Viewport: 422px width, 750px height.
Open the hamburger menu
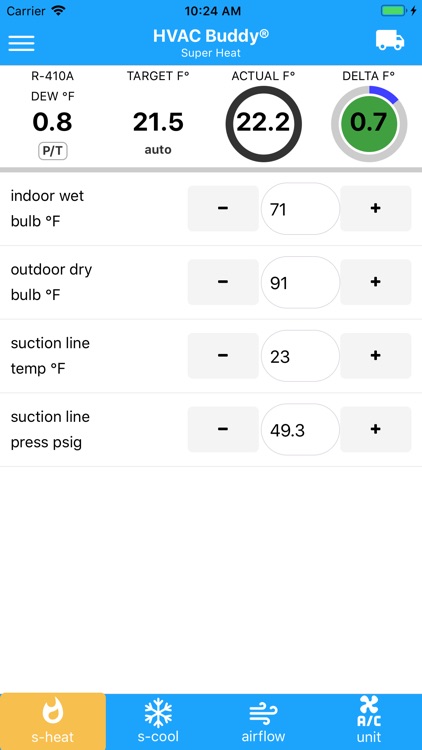tap(21, 43)
